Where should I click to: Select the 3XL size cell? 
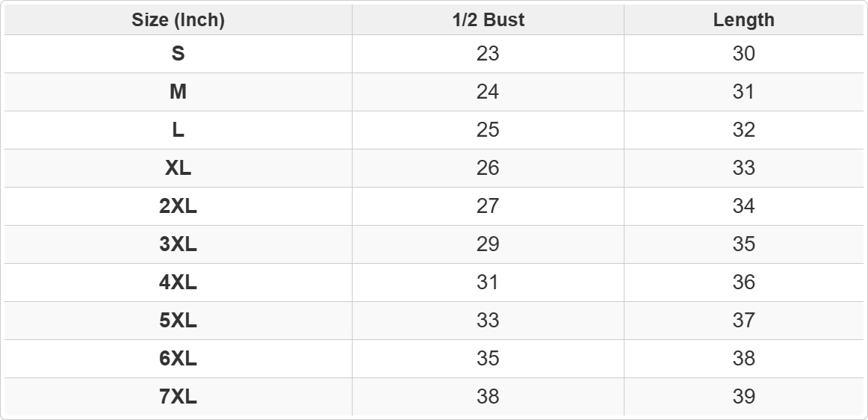tap(179, 244)
